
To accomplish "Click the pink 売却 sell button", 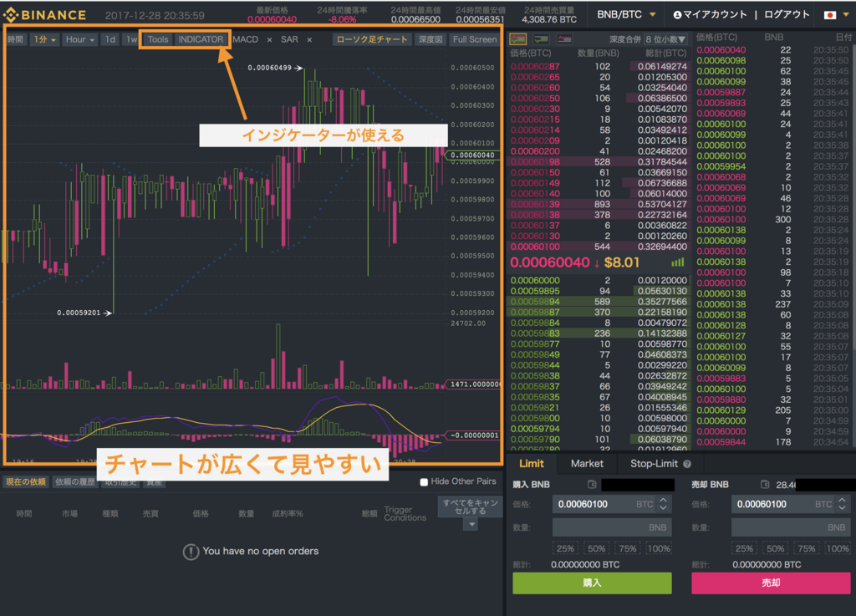I will 771,583.
